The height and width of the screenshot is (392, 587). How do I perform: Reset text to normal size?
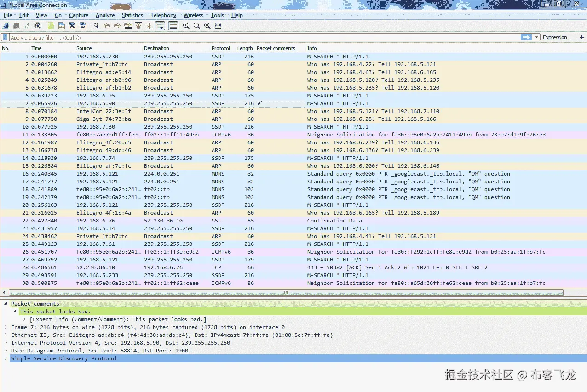(207, 26)
